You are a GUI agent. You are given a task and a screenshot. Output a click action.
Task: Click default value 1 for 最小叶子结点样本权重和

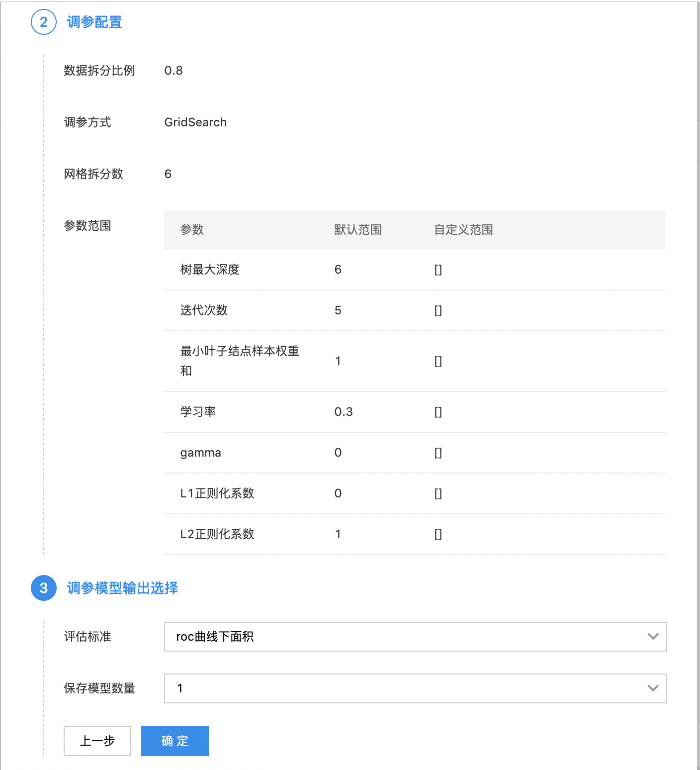[338, 361]
